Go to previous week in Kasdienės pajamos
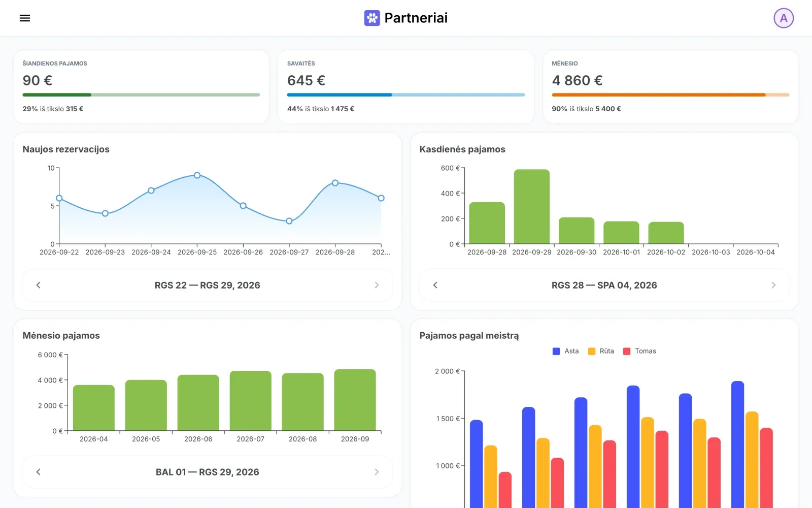Image resolution: width=812 pixels, height=508 pixels. (x=435, y=285)
